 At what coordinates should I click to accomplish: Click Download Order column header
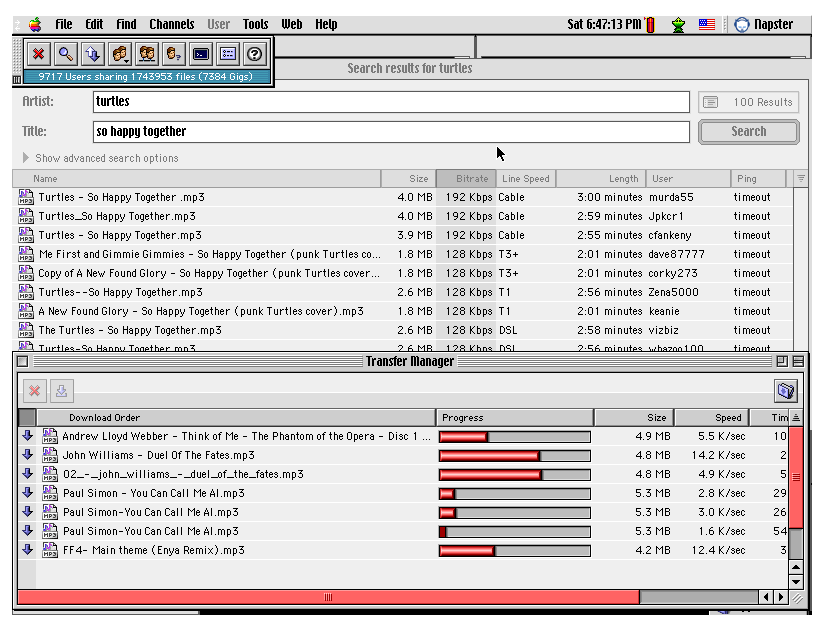pos(236,418)
